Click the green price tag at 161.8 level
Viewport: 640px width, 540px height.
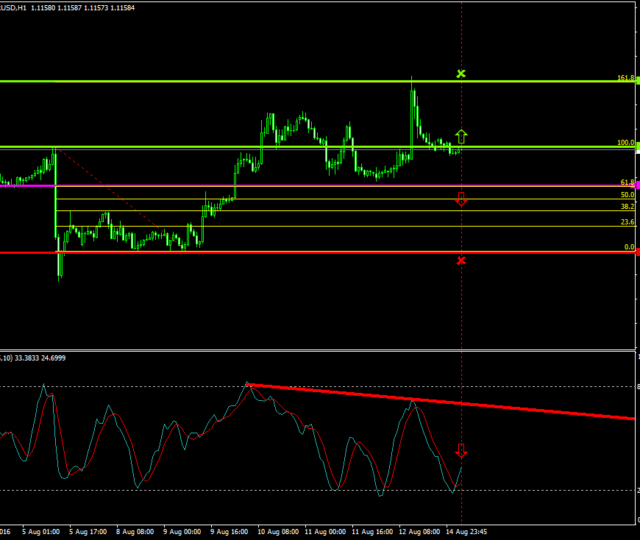(636, 80)
